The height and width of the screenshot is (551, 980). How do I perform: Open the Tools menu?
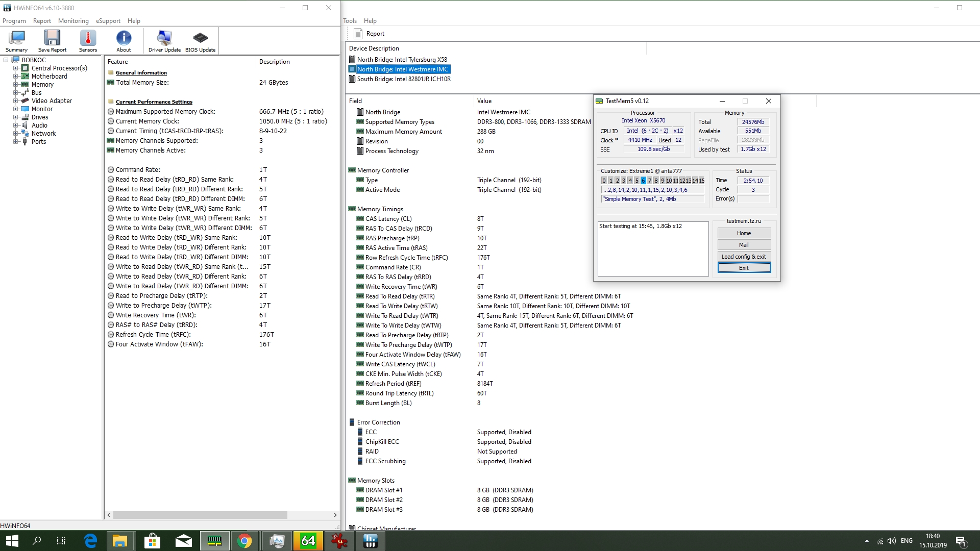[350, 21]
